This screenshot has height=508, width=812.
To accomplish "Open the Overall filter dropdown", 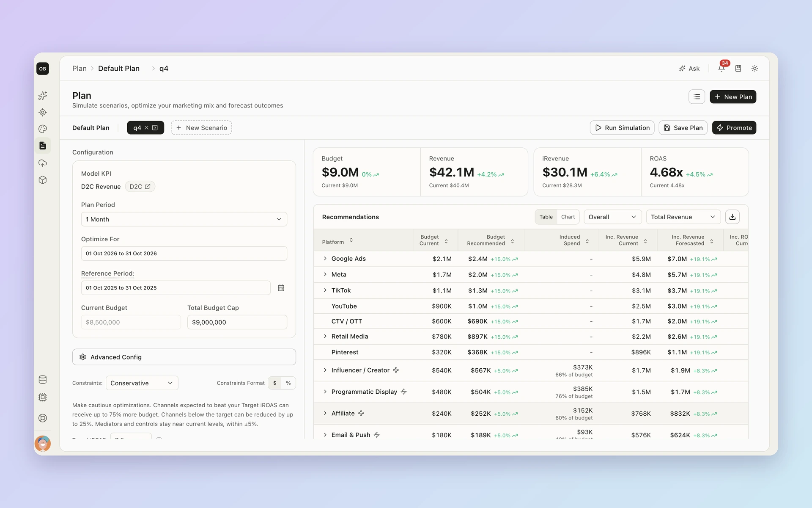I will (x=613, y=217).
